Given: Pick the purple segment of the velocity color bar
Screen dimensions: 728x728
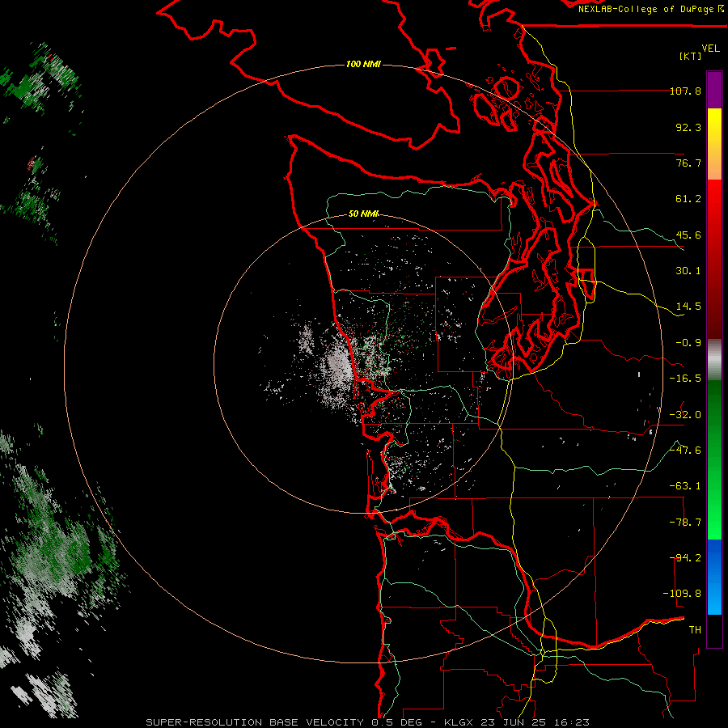Looking at the screenshot, I should click(x=714, y=91).
